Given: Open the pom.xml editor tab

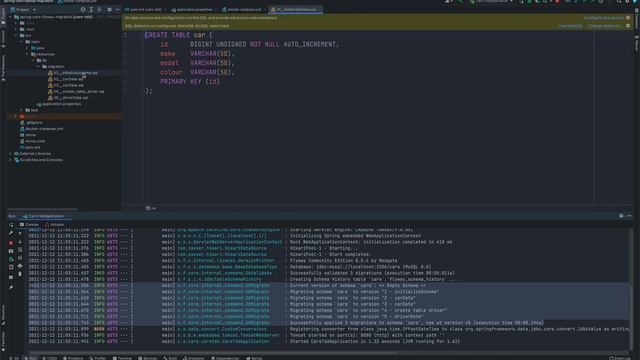Looking at the screenshot, I should [145, 9].
